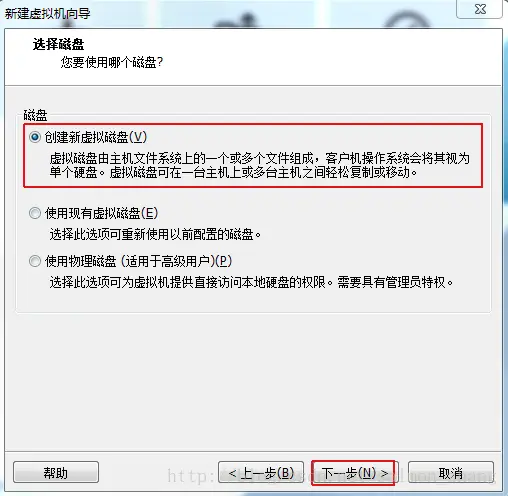
Task: Click the 您要使用哪个磁盘? subtitle text
Action: click(112, 62)
